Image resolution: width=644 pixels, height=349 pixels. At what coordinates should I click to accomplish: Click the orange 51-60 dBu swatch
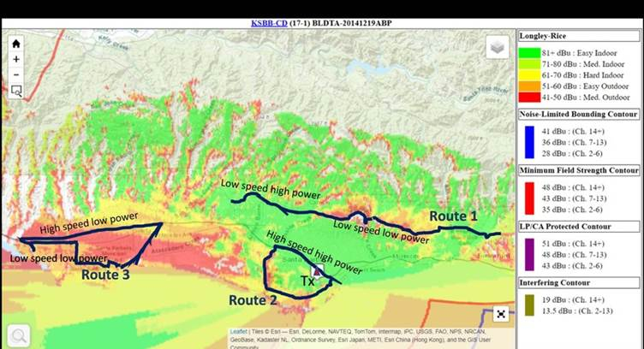tap(530, 85)
